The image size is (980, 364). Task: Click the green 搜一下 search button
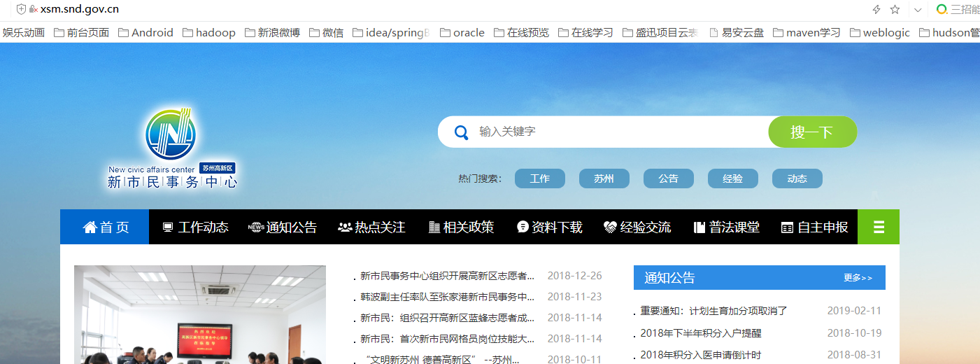click(x=812, y=132)
